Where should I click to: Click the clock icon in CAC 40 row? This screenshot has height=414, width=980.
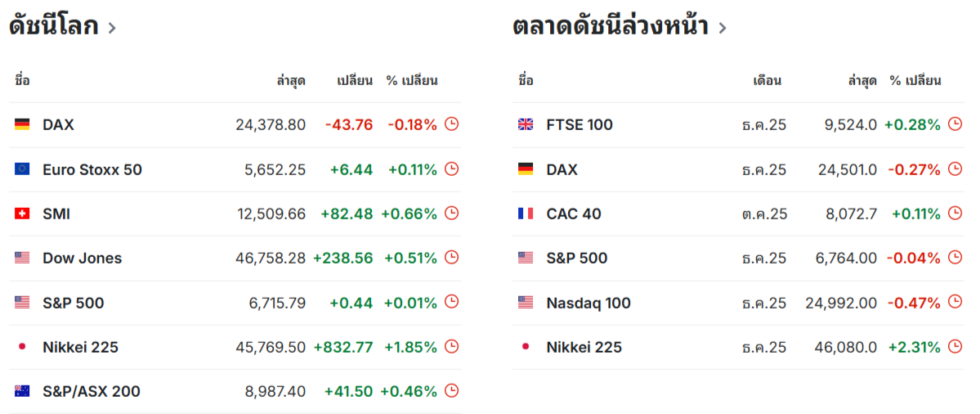click(x=955, y=214)
